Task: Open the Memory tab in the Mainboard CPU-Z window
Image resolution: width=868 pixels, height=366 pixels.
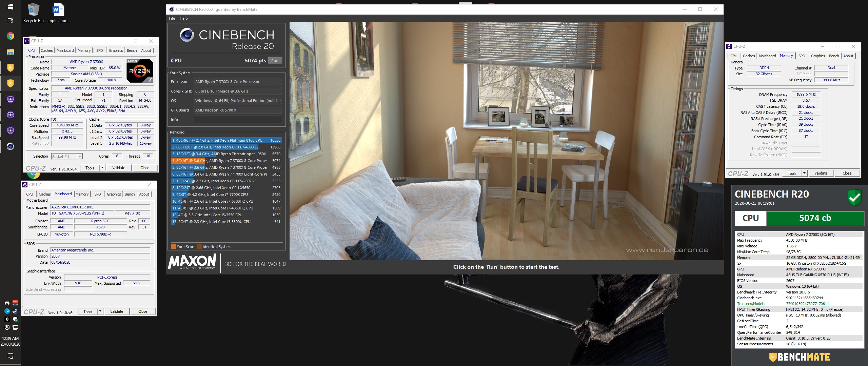Action: pos(82,194)
